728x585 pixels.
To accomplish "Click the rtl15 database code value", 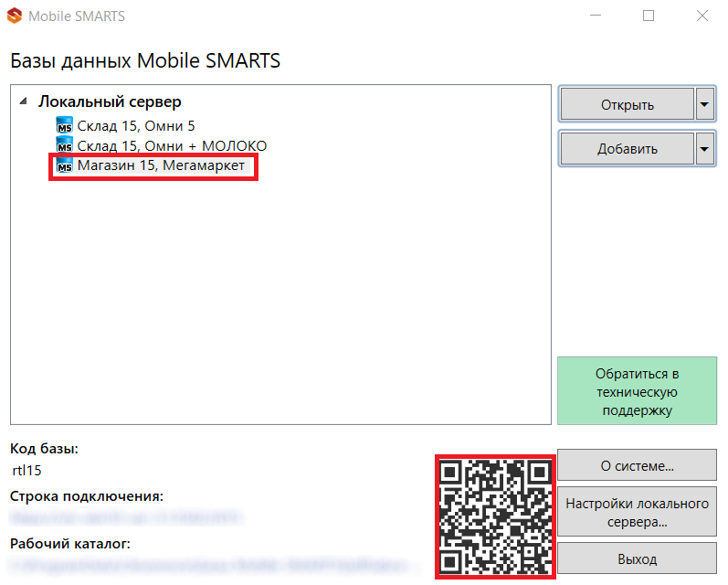I will (26, 470).
